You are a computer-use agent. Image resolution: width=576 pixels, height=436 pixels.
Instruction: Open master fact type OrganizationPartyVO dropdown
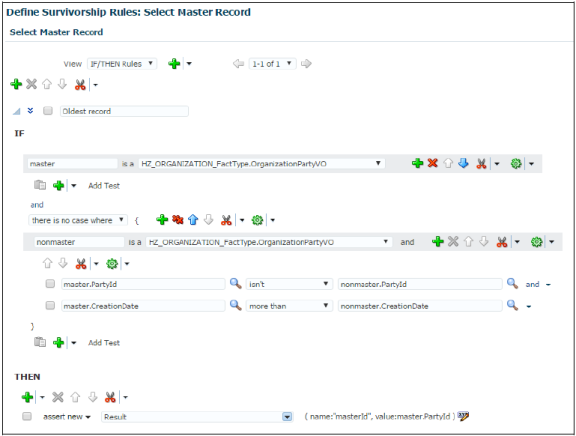click(x=262, y=164)
